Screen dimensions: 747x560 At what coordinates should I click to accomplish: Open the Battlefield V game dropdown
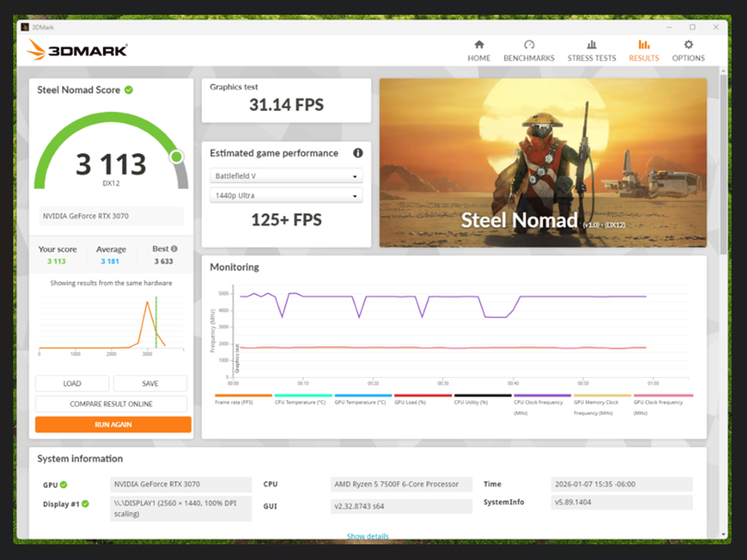[x=286, y=176]
